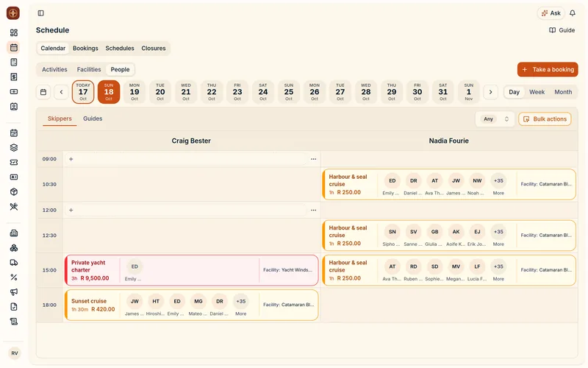Switch view to Activities
Image resolution: width=588 pixels, height=368 pixels.
(54, 69)
